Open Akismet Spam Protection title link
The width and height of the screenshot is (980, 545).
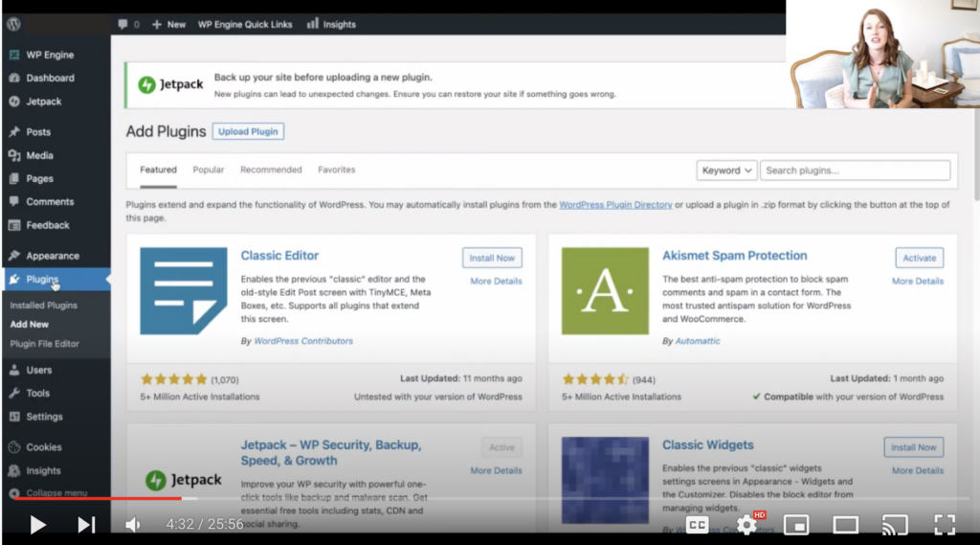click(x=734, y=256)
